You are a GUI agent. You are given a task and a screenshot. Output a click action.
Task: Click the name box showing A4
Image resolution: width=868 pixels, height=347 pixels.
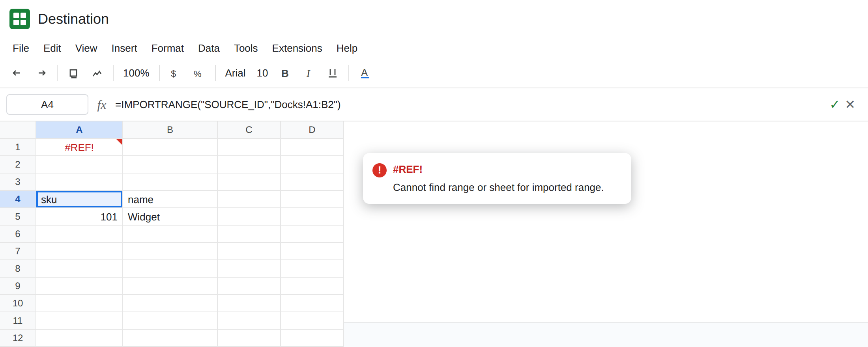coord(47,104)
